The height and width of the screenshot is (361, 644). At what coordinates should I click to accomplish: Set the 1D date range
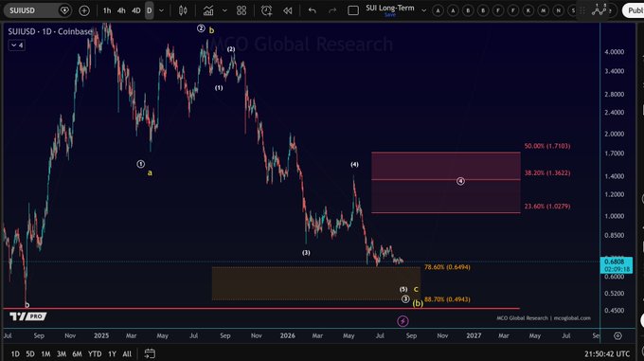[x=15, y=353]
